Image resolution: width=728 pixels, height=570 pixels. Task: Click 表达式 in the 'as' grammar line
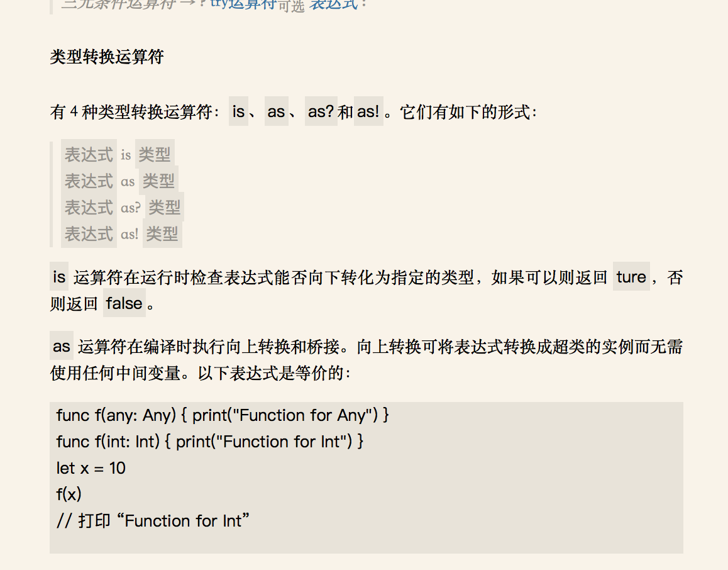(89, 181)
